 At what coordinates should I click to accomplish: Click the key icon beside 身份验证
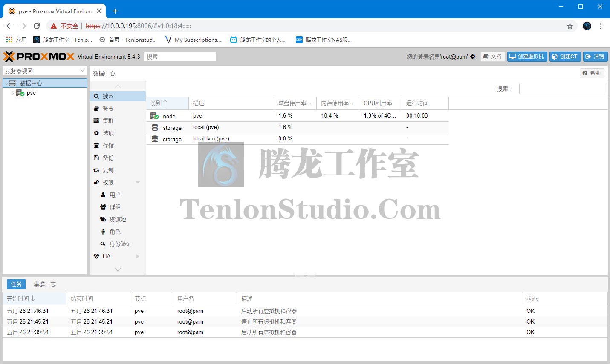click(x=103, y=244)
